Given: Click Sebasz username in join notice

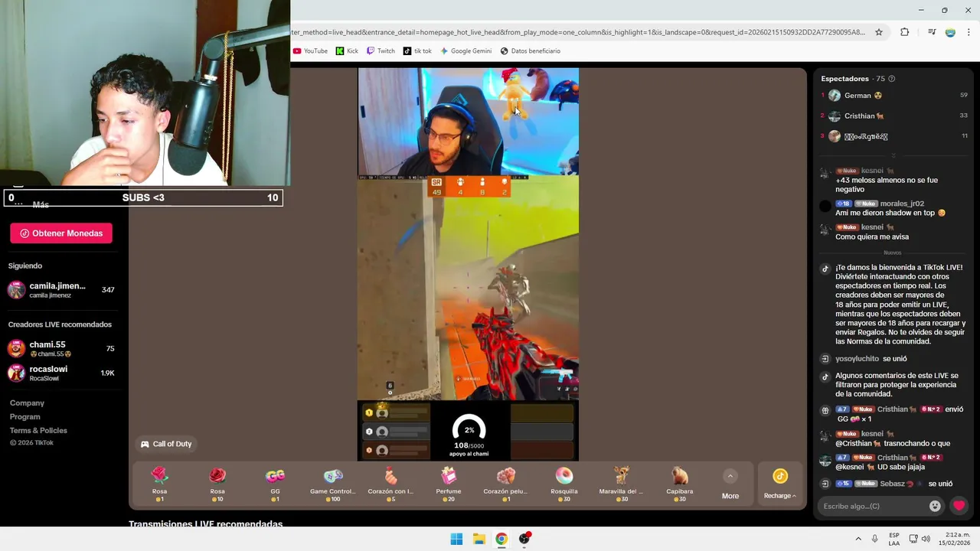Looking at the screenshot, I should [893, 484].
